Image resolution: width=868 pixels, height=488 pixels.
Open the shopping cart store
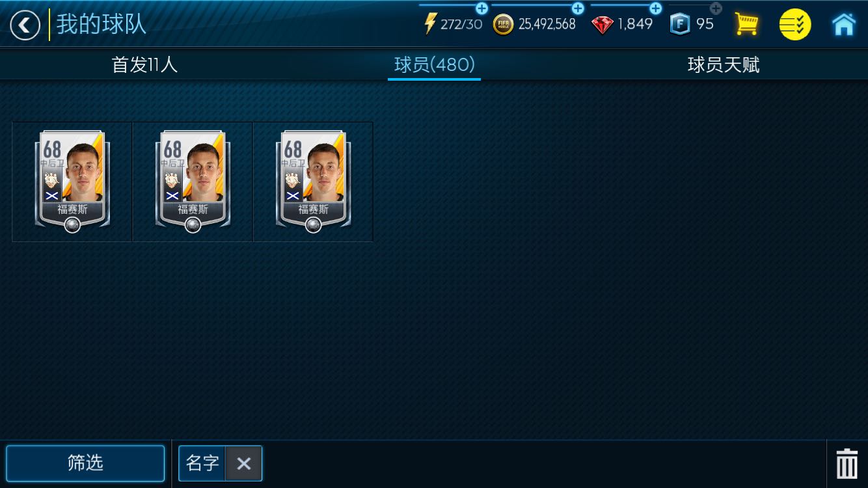coord(746,24)
